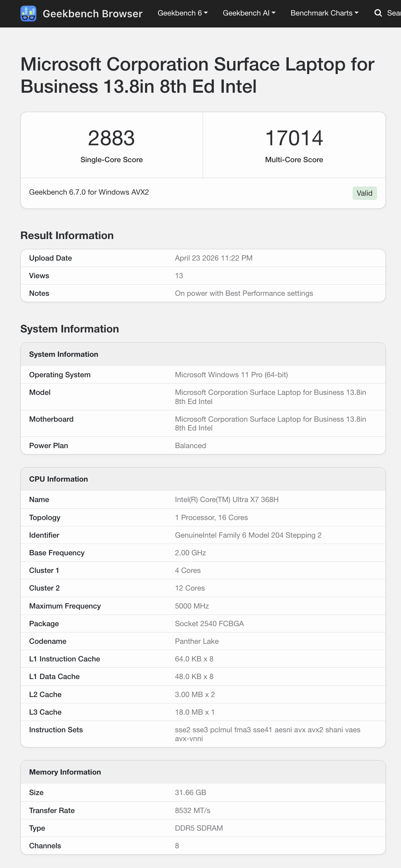Select the 17014 Multi-Core Score
Image resolution: width=401 pixels, height=868 pixels.
(x=294, y=138)
